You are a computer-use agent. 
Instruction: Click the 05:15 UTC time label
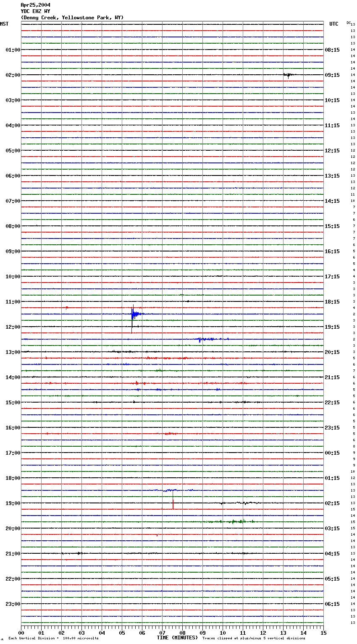(332, 579)
